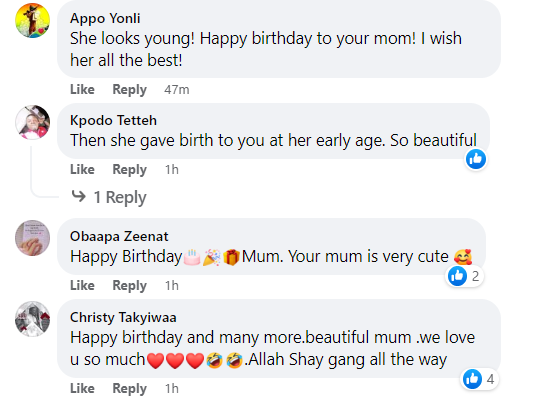
Task: Reply to Kpodo Tetteh's comment
Action: click(x=130, y=170)
